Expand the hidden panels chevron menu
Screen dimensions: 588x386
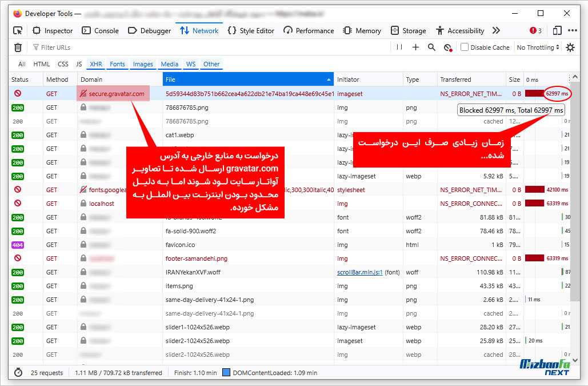coord(496,30)
